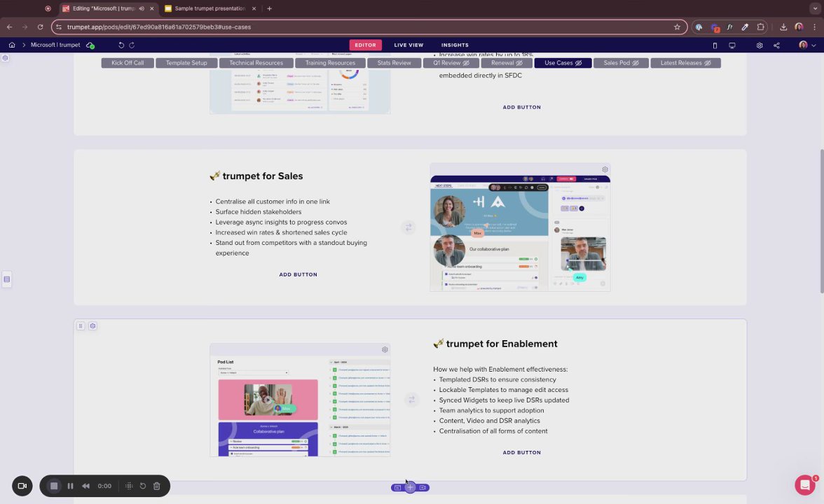The width and height of the screenshot is (824, 504).
Task: Select the Use Cases page tab
Action: pyautogui.click(x=563, y=63)
